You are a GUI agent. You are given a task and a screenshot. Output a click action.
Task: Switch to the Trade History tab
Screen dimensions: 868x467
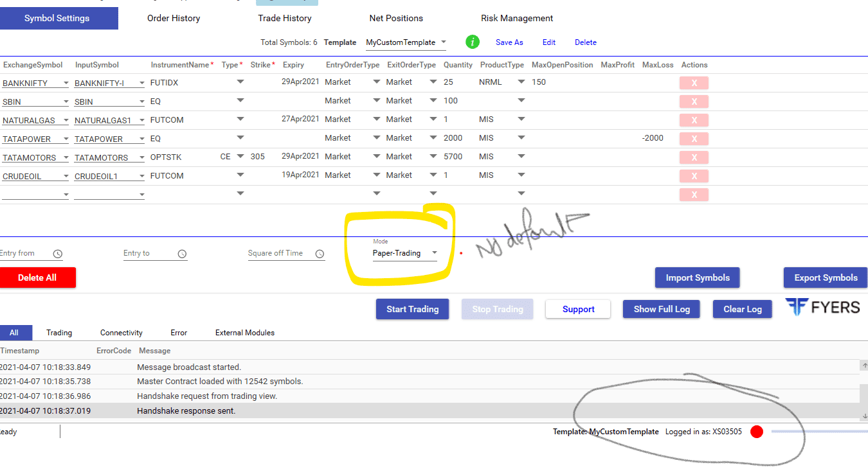(x=285, y=18)
